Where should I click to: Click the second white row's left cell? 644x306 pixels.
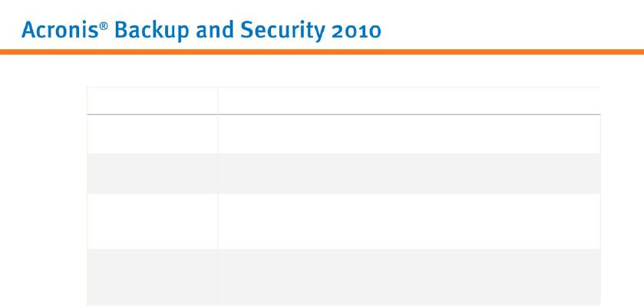(153, 221)
